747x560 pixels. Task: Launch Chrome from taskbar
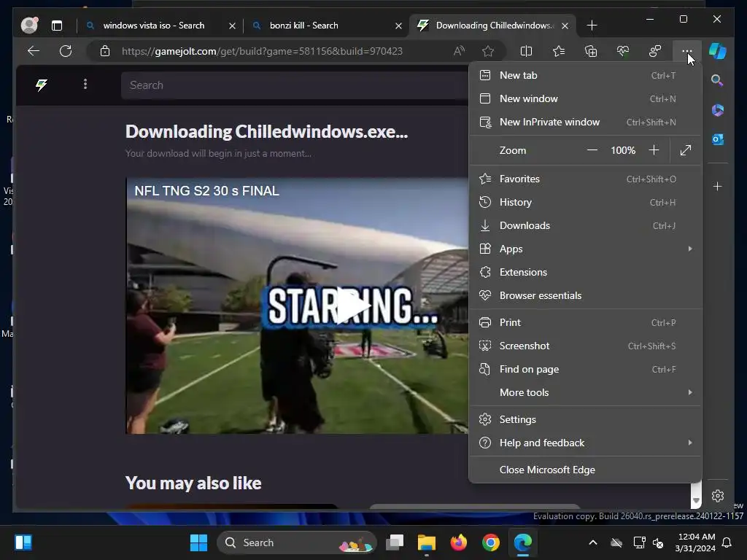[x=491, y=542]
